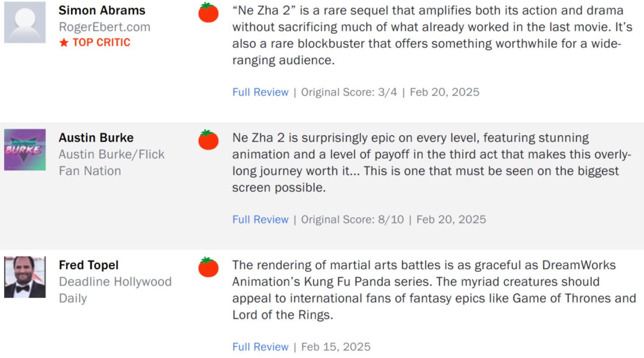Viewport: 644px width, 358px height.
Task: Open Austin Burke's avatar thumbnail
Action: click(25, 150)
